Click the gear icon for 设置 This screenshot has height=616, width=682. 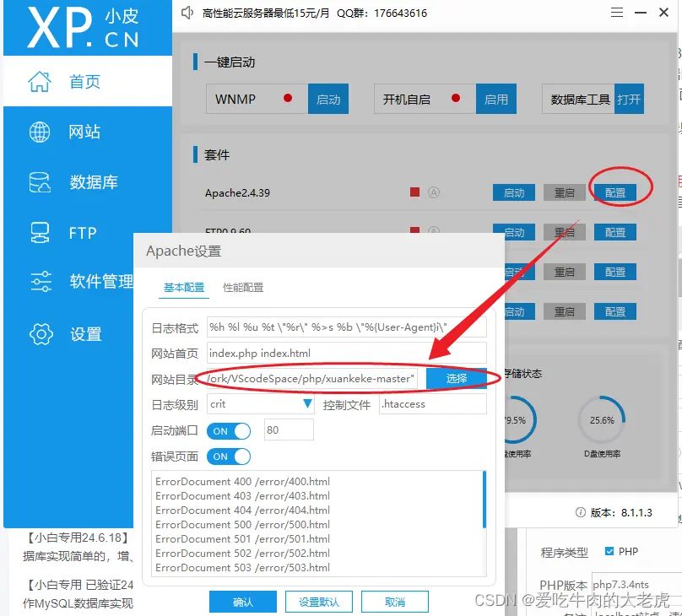click(x=41, y=334)
